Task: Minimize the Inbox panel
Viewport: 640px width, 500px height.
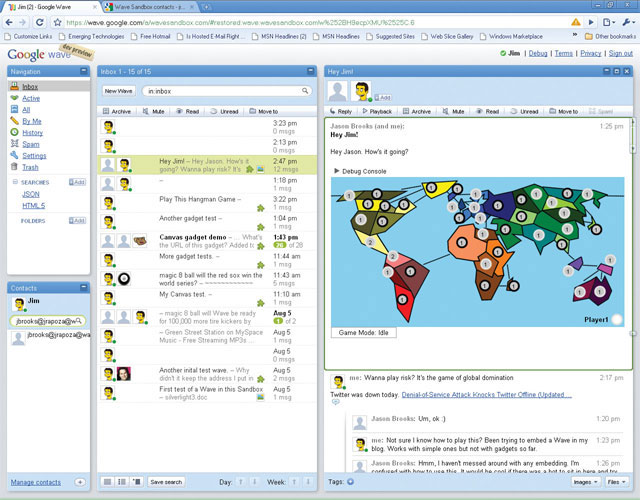Action: point(311,71)
